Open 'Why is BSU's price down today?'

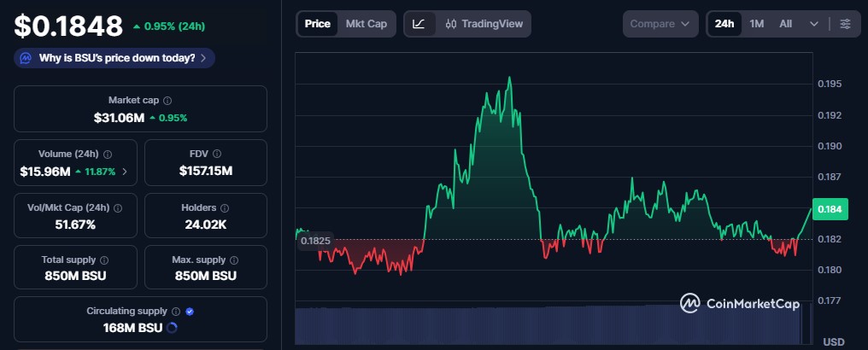pos(114,58)
